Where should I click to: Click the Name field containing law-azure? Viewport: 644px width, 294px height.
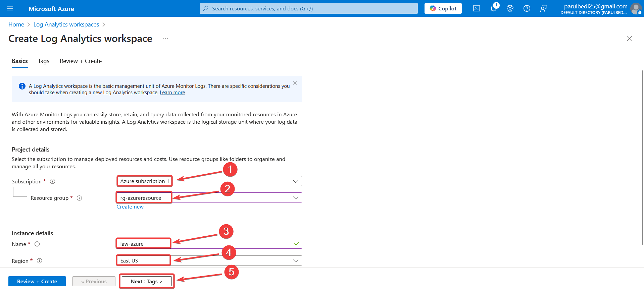click(x=209, y=244)
